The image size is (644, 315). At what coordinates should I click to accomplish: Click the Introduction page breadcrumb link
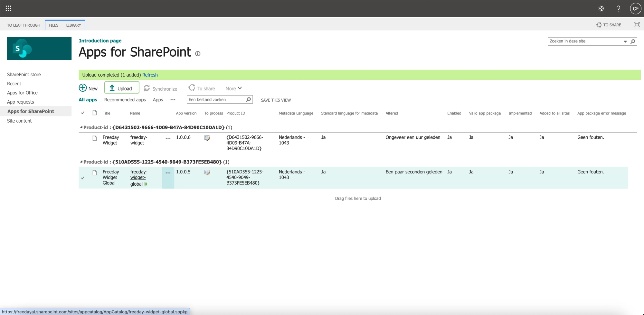point(100,41)
